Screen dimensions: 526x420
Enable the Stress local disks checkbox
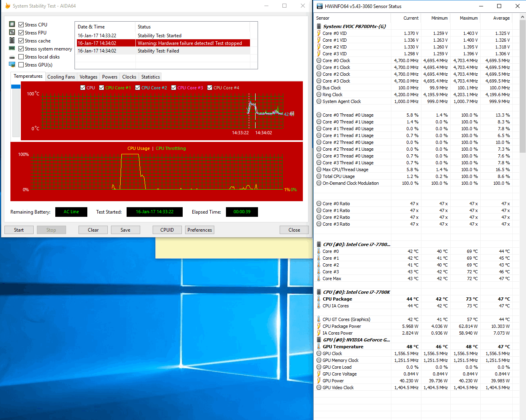click(x=21, y=57)
